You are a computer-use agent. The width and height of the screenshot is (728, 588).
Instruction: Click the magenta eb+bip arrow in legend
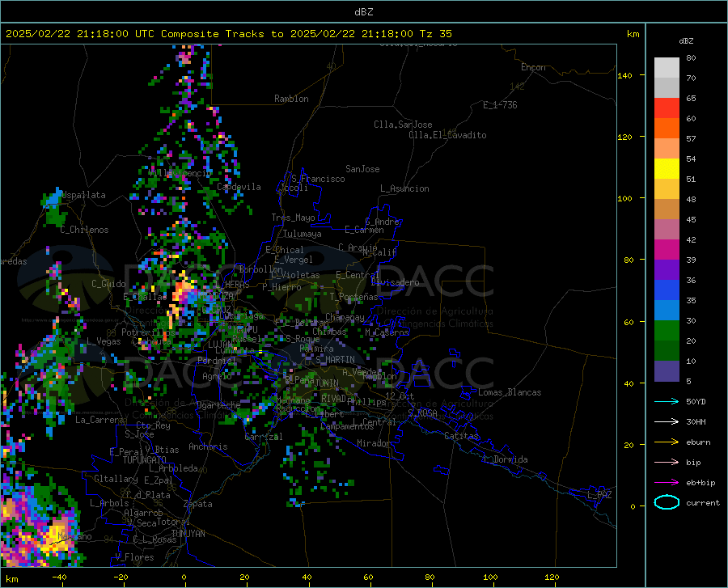(x=667, y=482)
